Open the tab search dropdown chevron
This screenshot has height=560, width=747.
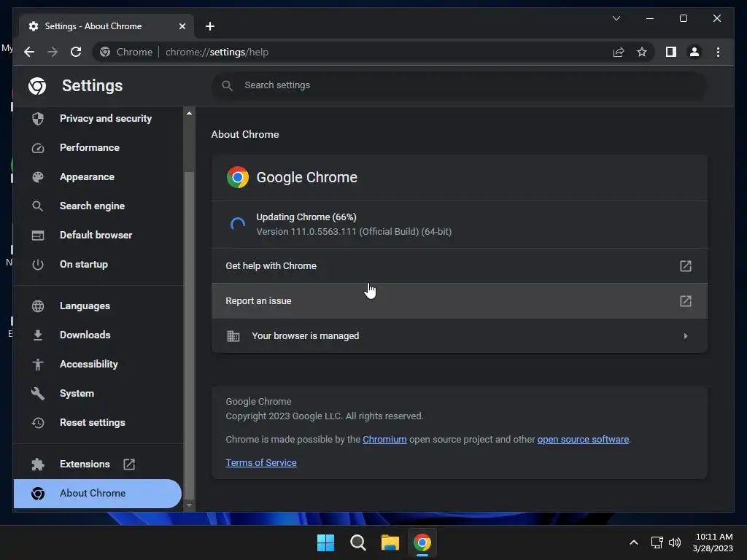616,18
